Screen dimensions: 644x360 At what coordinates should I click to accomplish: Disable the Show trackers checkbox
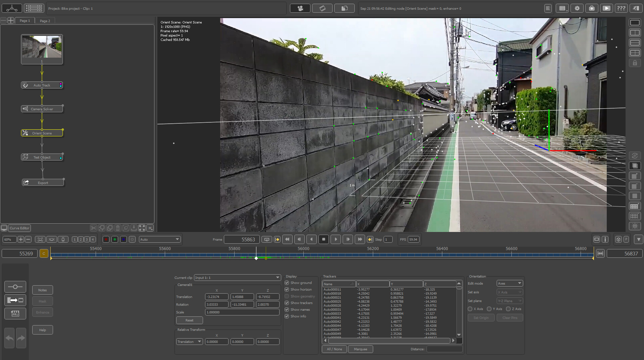point(287,303)
